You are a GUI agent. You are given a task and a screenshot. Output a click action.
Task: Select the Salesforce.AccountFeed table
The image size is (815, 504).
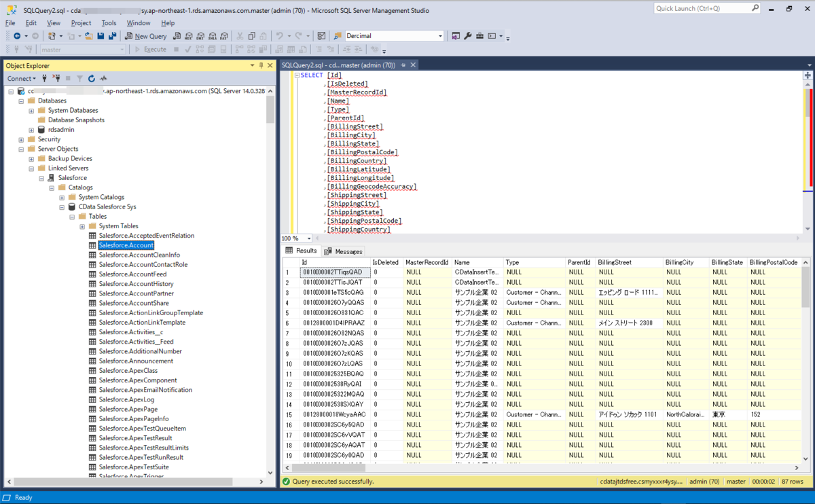coord(132,274)
